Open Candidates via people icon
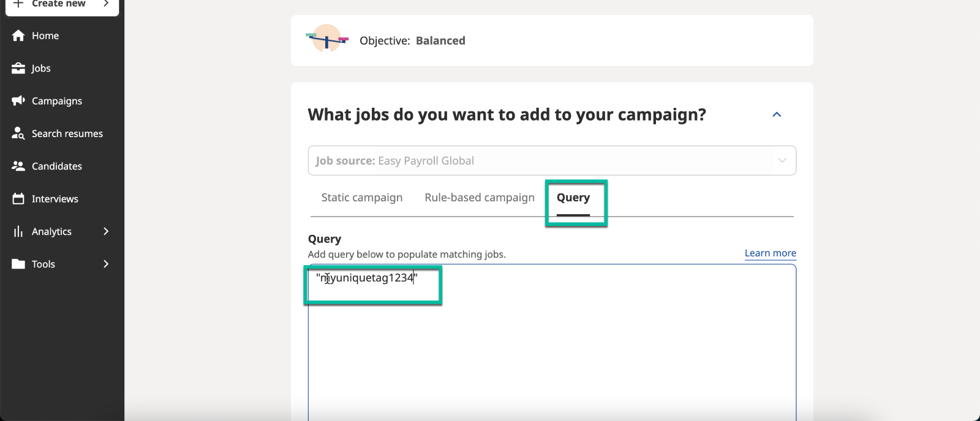 [x=18, y=166]
